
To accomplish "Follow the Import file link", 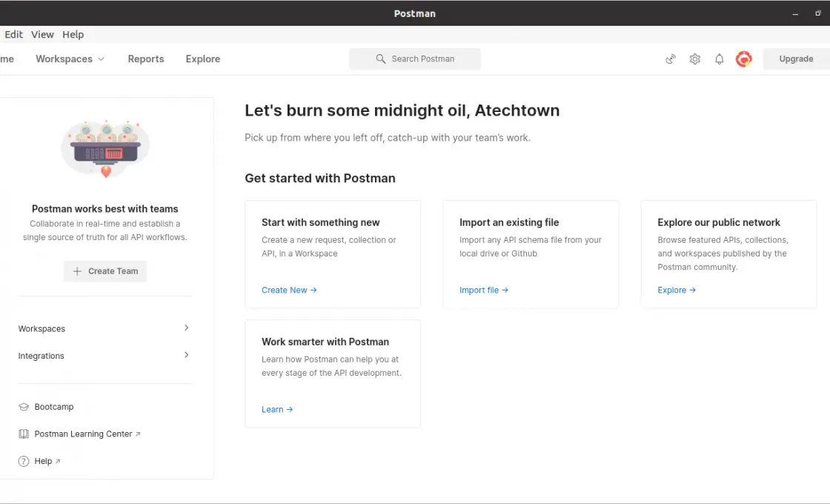I will click(x=484, y=290).
